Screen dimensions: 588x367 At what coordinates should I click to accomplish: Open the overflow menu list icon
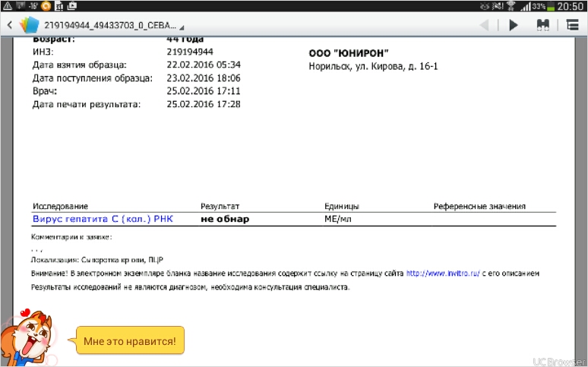[573, 25]
